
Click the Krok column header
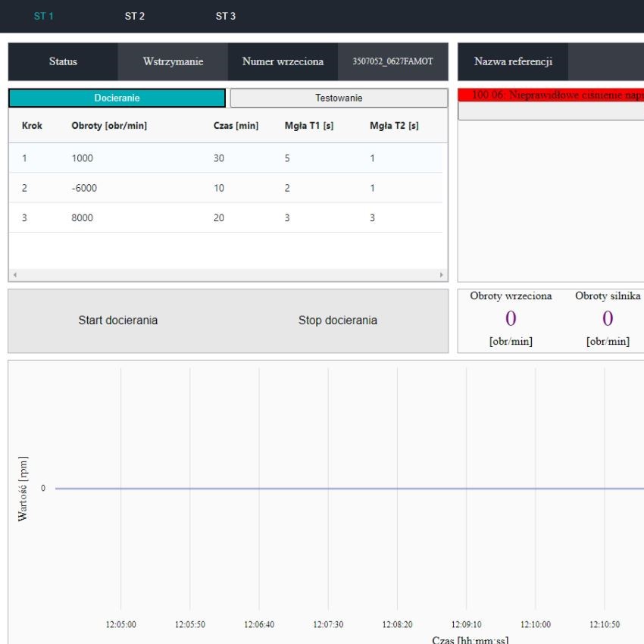[33, 126]
